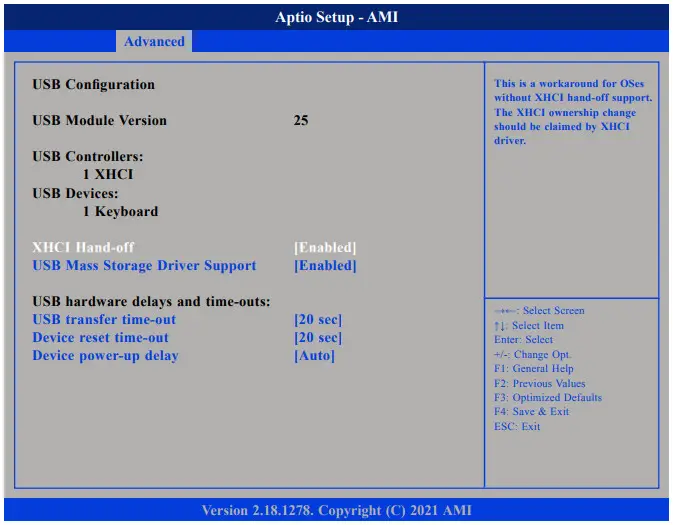Click the Version 2.18.1278 copyright footer
The height and width of the screenshot is (525, 673).
336,510
